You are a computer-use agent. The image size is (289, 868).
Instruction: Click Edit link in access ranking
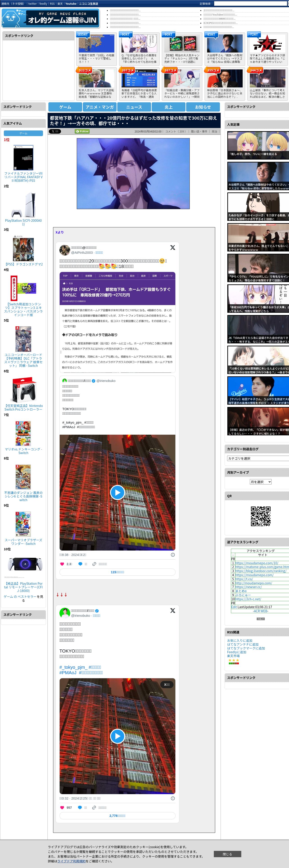click(x=234, y=607)
